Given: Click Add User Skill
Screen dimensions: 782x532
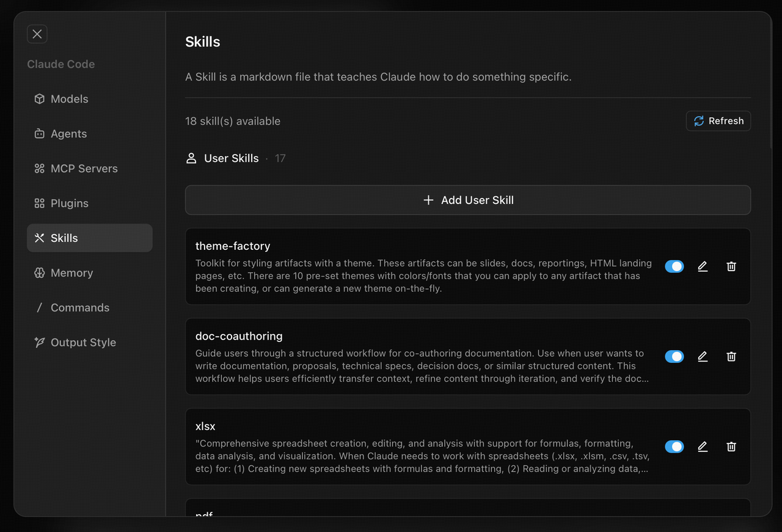Looking at the screenshot, I should [x=468, y=200].
